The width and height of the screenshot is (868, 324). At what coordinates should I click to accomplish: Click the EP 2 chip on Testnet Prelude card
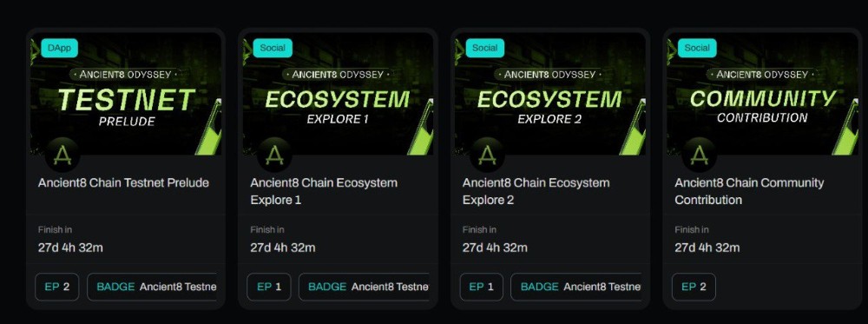click(x=57, y=287)
